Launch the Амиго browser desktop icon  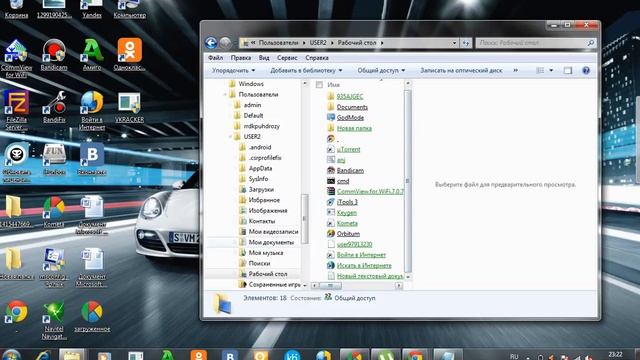92,55
